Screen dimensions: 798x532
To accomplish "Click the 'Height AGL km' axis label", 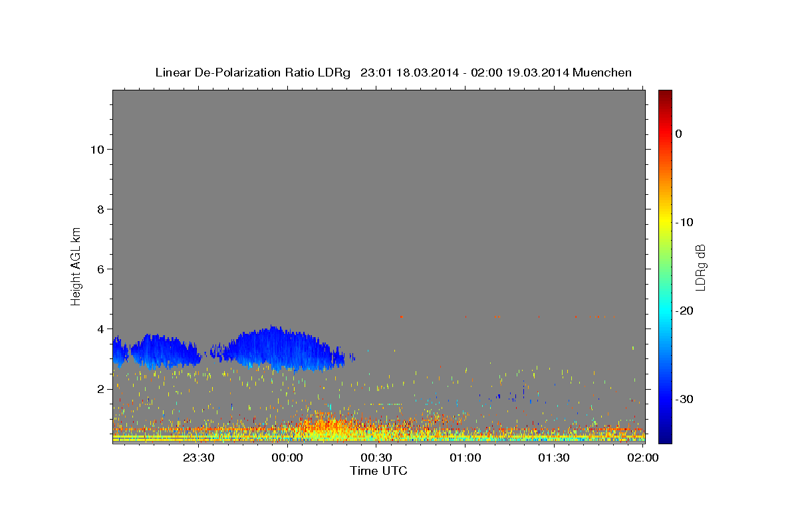I will pos(76,266).
